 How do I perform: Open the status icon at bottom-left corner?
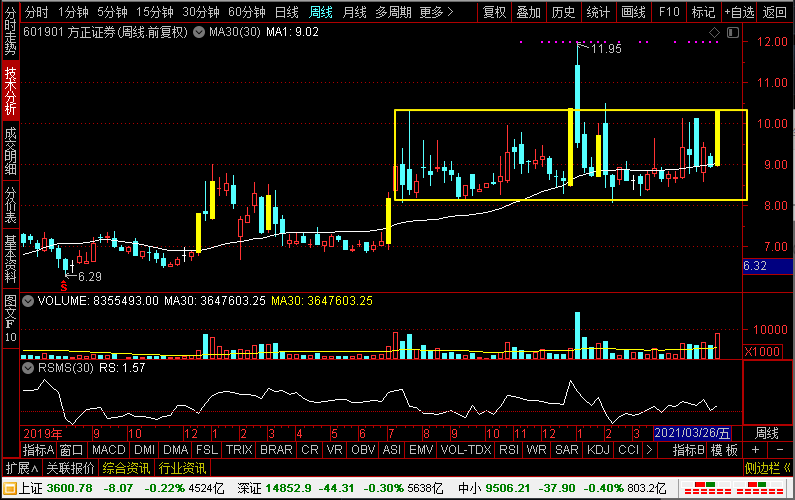(x=10, y=489)
